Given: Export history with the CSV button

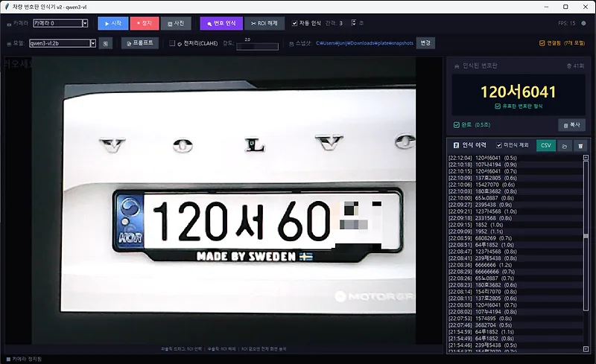Looking at the screenshot, I should [546, 145].
